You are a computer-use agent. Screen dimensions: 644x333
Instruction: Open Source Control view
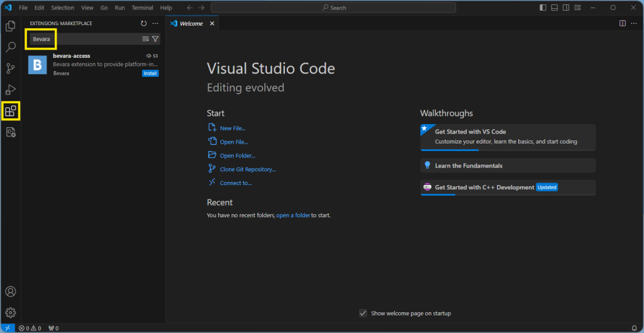[x=11, y=68]
